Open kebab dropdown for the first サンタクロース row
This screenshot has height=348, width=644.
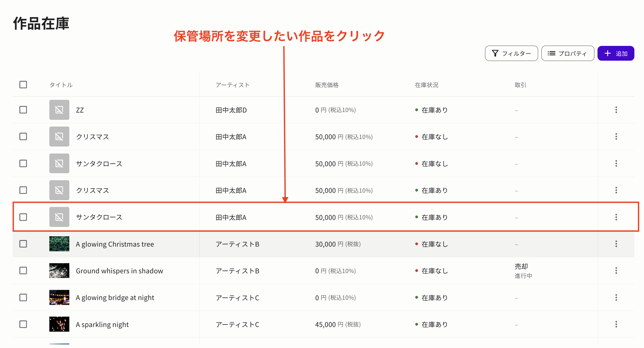coord(616,163)
